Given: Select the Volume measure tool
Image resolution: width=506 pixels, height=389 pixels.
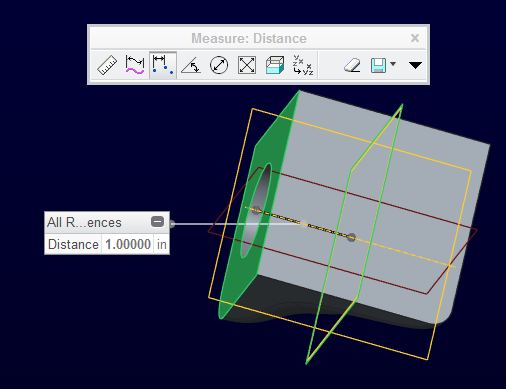Looking at the screenshot, I should click(275, 65).
